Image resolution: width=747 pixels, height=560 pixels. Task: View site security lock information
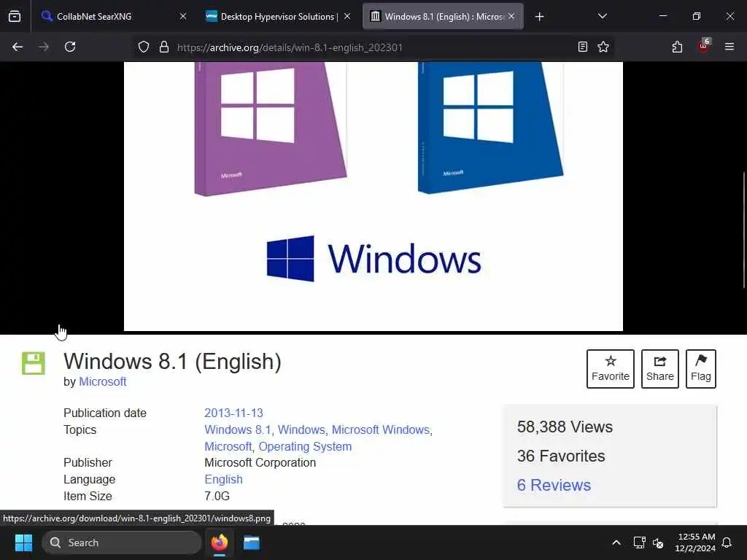[x=164, y=47]
